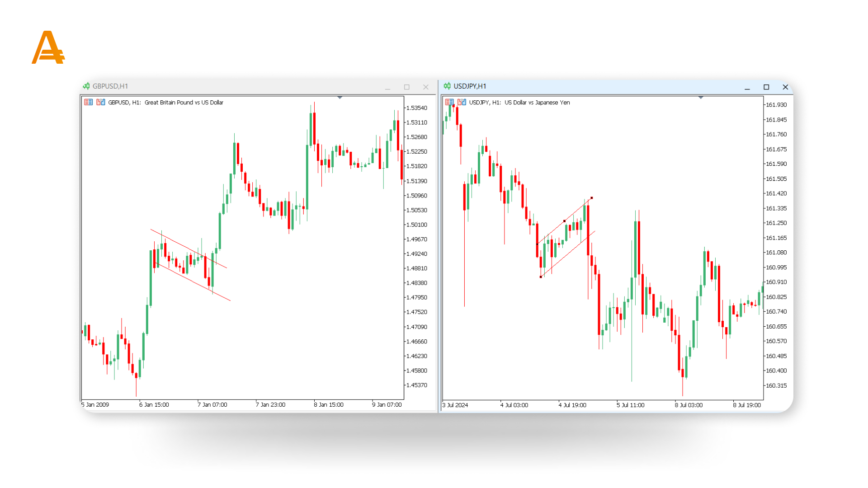This screenshot has height=488, width=868.
Task: Select the USDJPY,H1 window title bar
Action: tap(588, 86)
